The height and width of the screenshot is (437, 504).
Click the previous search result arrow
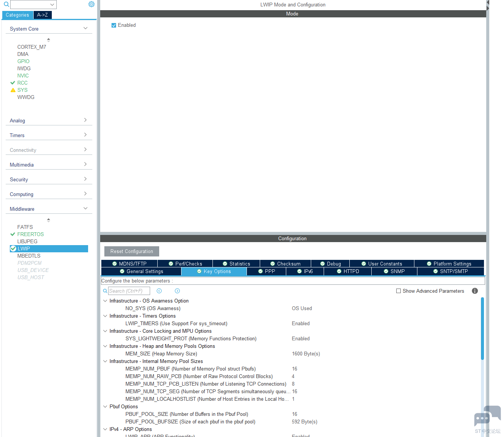point(159,291)
